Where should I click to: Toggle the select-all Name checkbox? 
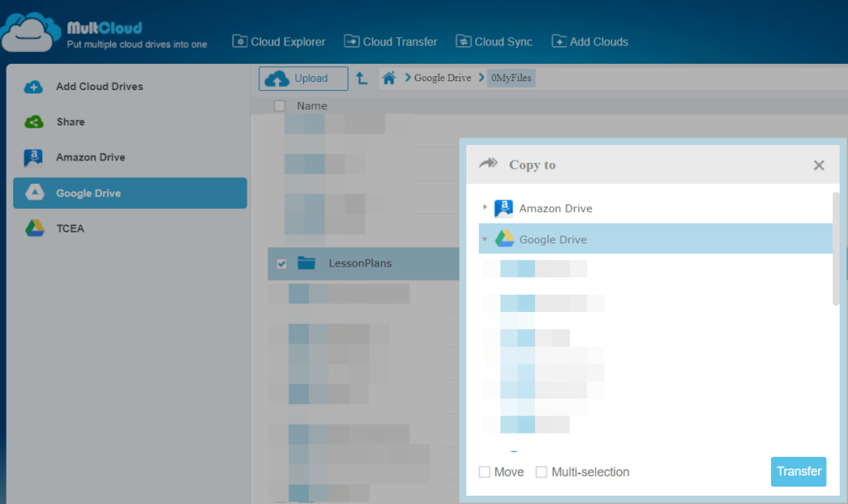coord(280,106)
